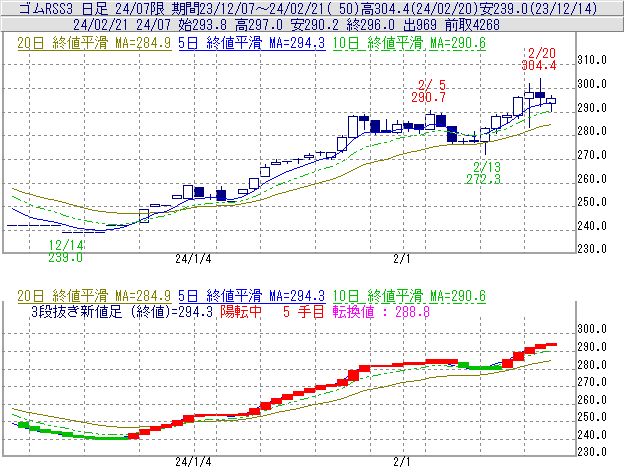Image resolution: width=624 pixels, height=475 pixels.
Task: Click the ゴムRSS3 日足 title text
Action: click(63, 8)
